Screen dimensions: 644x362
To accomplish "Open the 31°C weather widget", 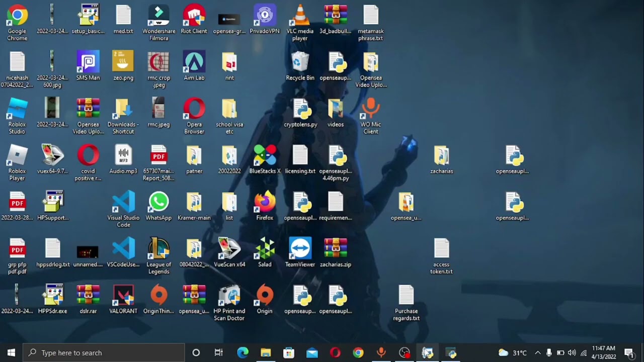I will (x=512, y=352).
